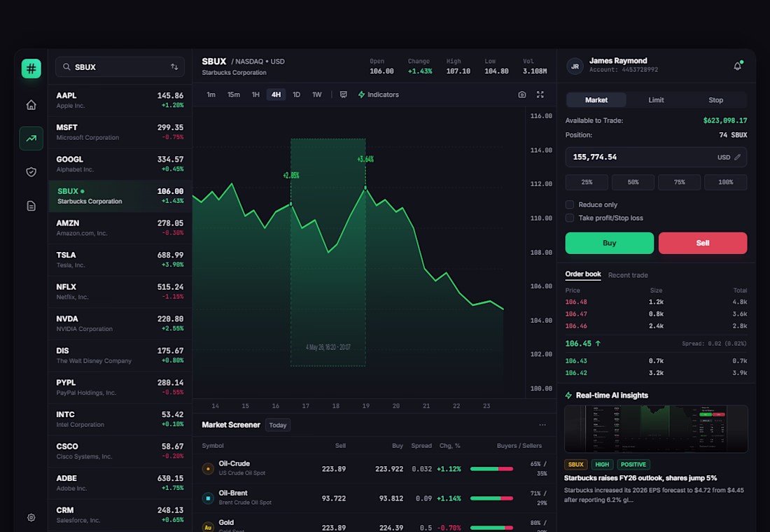Click the HIGH impact tag
The width and height of the screenshot is (770, 532).
pos(602,464)
